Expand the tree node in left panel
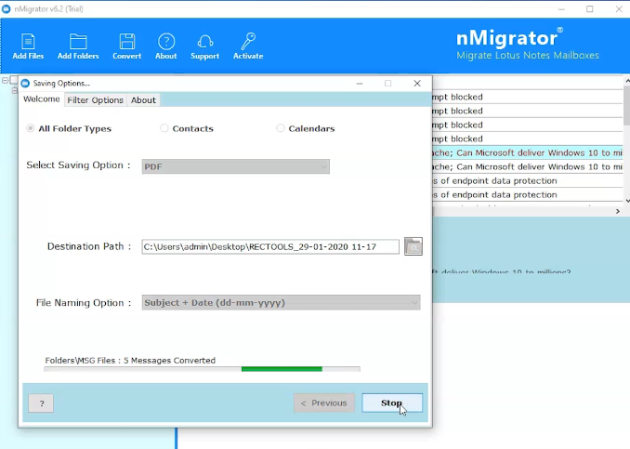The width and height of the screenshot is (630, 449). [x=5, y=80]
